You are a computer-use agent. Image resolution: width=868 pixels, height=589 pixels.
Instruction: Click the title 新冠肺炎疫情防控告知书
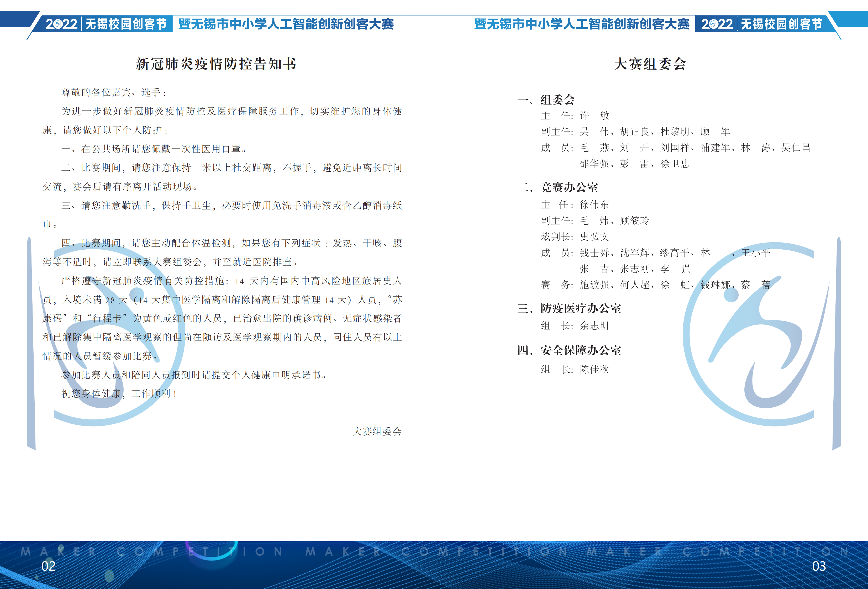(x=216, y=64)
